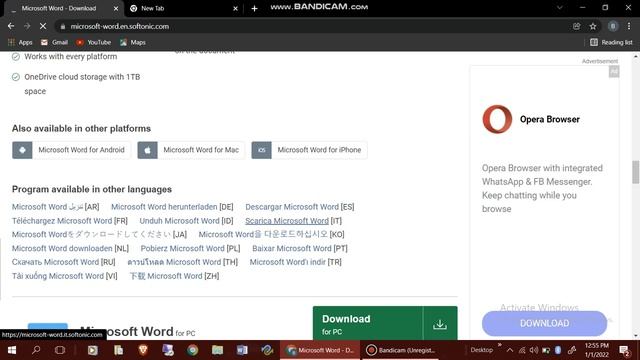Image resolution: width=640 pixels, height=360 pixels.
Task: Open the notification center icon
Action: [x=624, y=350]
